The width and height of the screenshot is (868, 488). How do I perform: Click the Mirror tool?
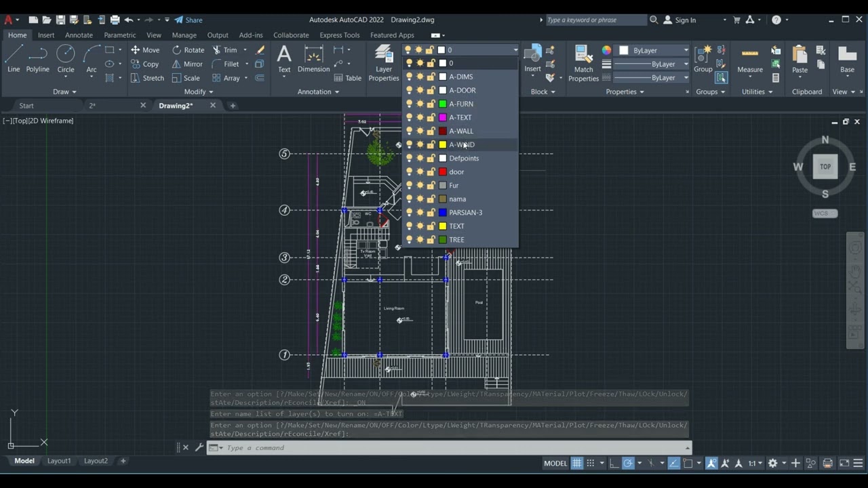click(x=187, y=64)
